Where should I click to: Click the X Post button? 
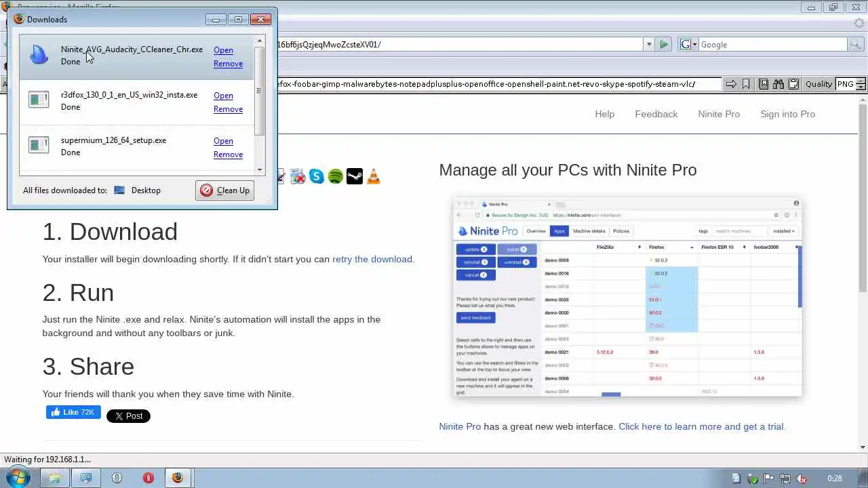click(128, 416)
